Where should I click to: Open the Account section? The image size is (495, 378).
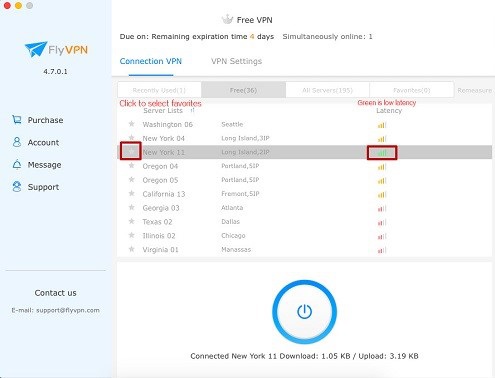point(36,142)
